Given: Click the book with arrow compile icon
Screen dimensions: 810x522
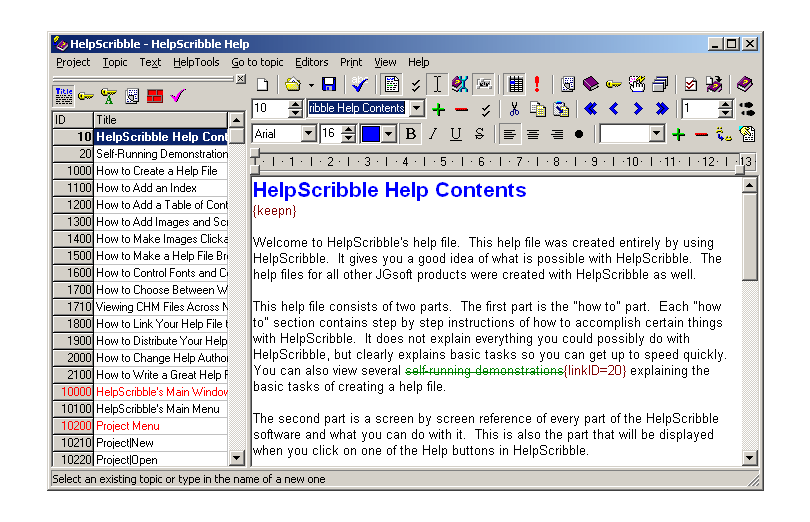Looking at the screenshot, I should [714, 84].
